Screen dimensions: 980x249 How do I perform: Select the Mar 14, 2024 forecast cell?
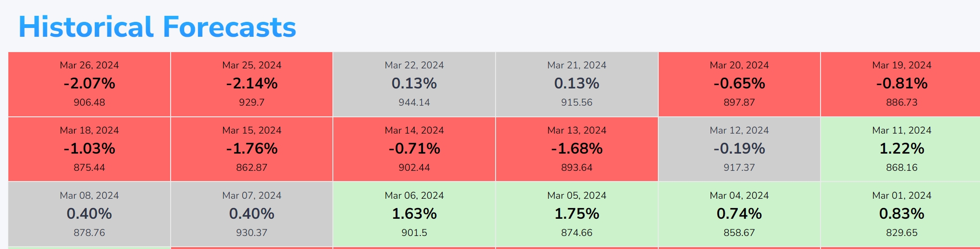[414, 149]
